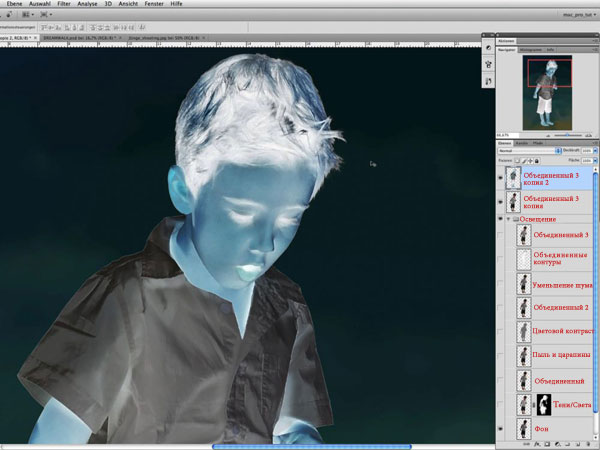Select the Объединенный 2 layer
The image size is (600, 450).
click(x=547, y=307)
